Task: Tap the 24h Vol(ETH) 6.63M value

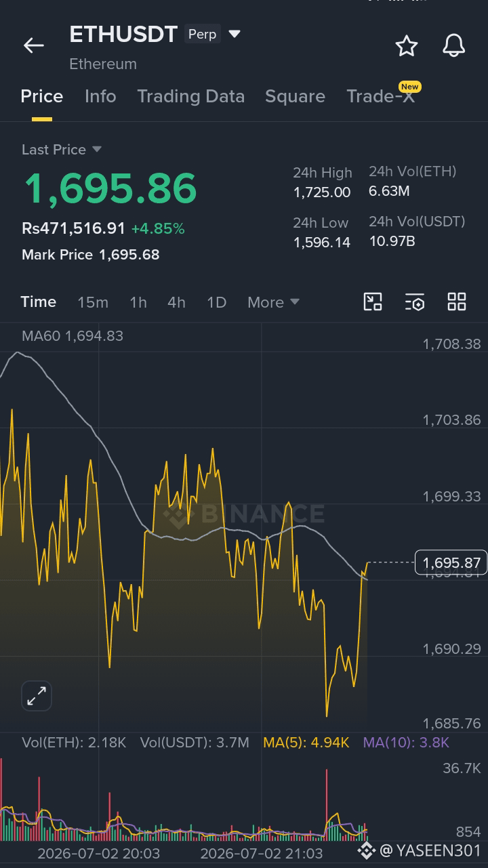Action: (389, 191)
